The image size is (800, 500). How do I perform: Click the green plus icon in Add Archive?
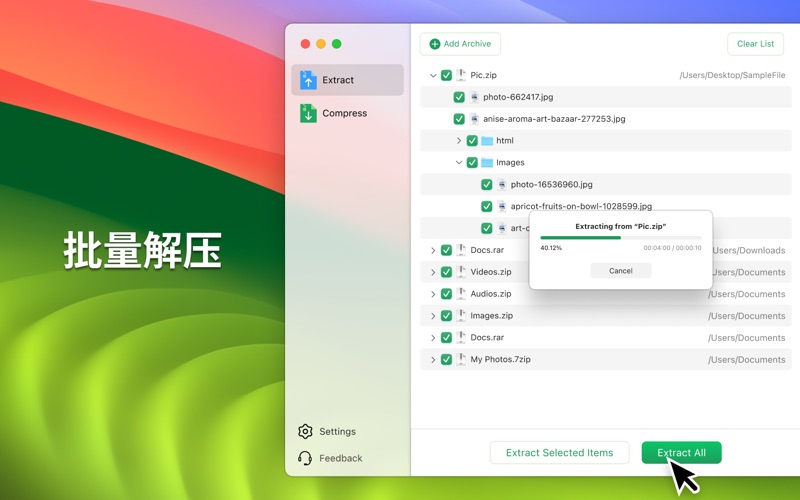click(x=435, y=44)
